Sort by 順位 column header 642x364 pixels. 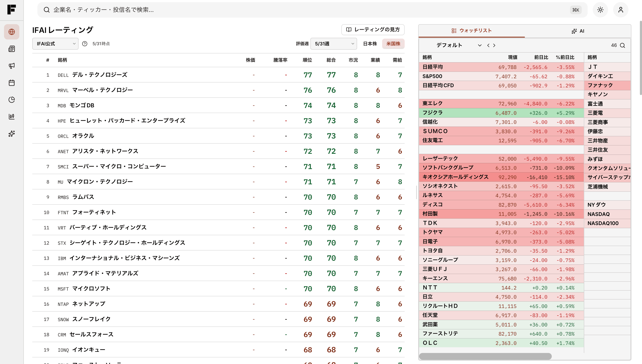click(307, 60)
